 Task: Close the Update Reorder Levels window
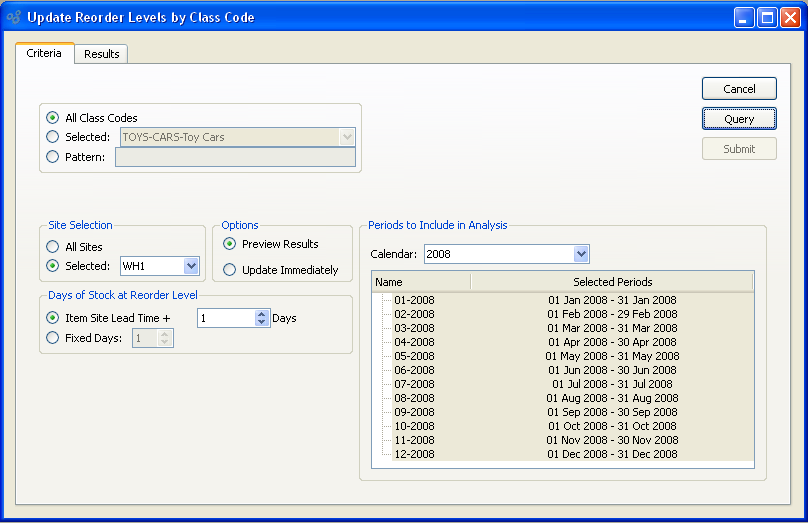789,17
